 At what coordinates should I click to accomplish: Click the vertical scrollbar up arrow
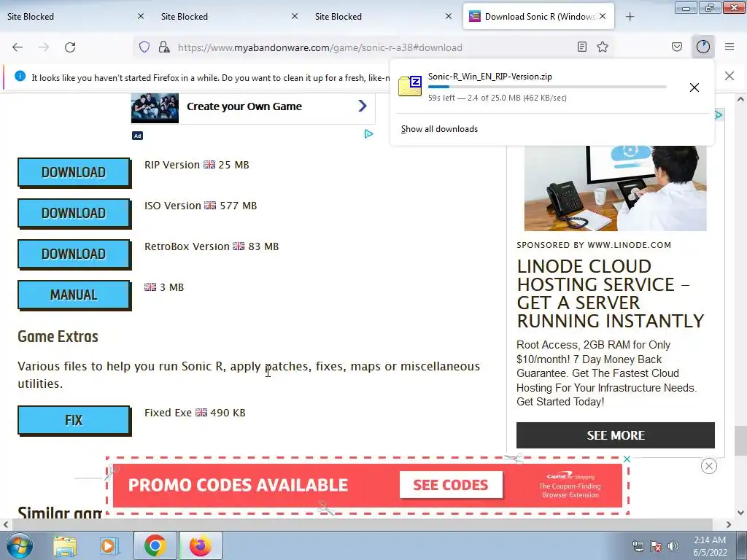[740, 99]
